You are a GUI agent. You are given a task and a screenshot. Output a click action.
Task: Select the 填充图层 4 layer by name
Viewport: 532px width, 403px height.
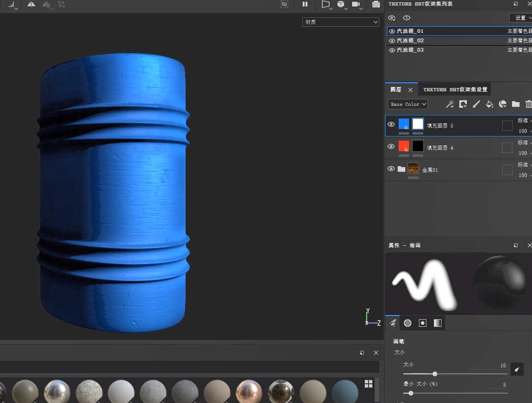[x=440, y=148]
